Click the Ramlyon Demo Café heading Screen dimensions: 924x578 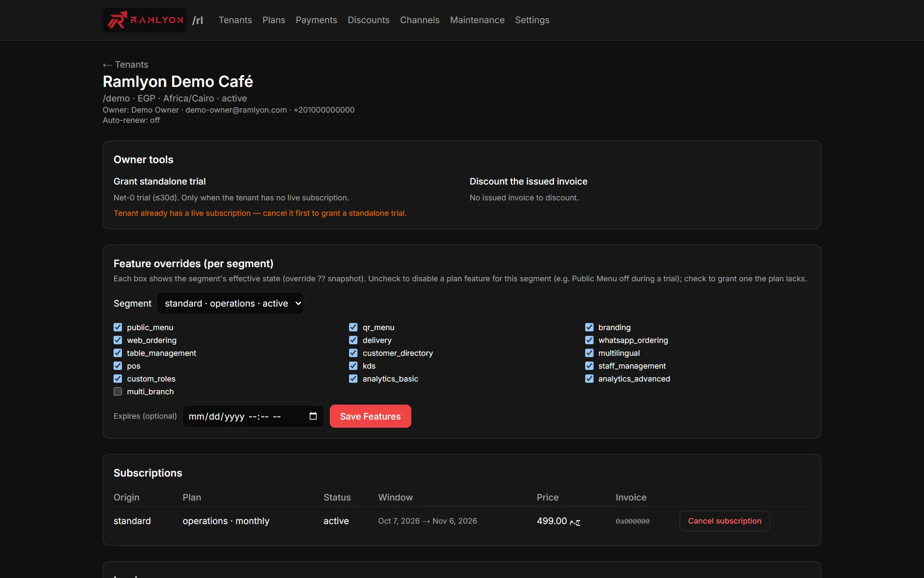178,81
